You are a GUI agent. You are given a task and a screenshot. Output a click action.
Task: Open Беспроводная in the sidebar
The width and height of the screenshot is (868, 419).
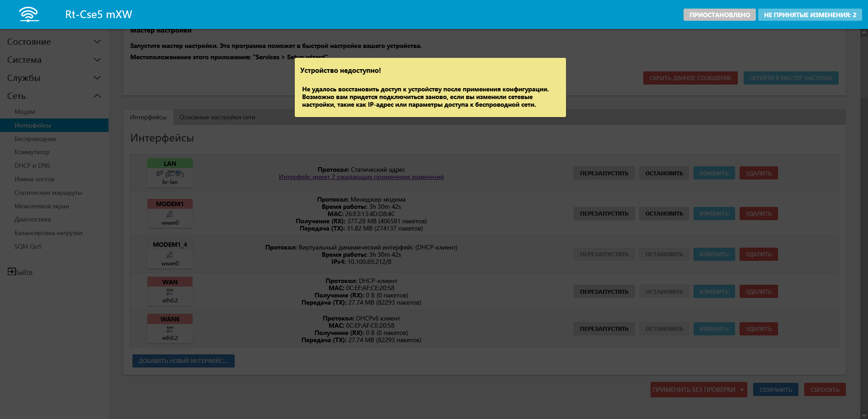coord(35,139)
